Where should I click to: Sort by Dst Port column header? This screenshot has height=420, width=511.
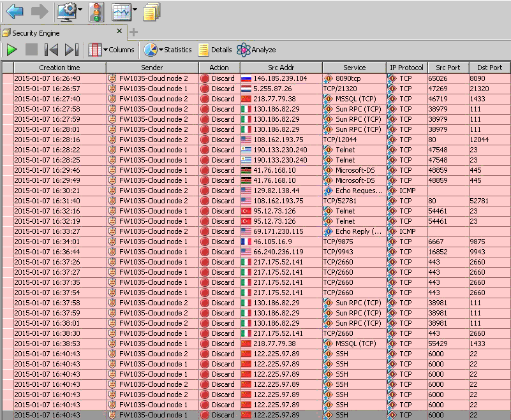click(x=489, y=68)
